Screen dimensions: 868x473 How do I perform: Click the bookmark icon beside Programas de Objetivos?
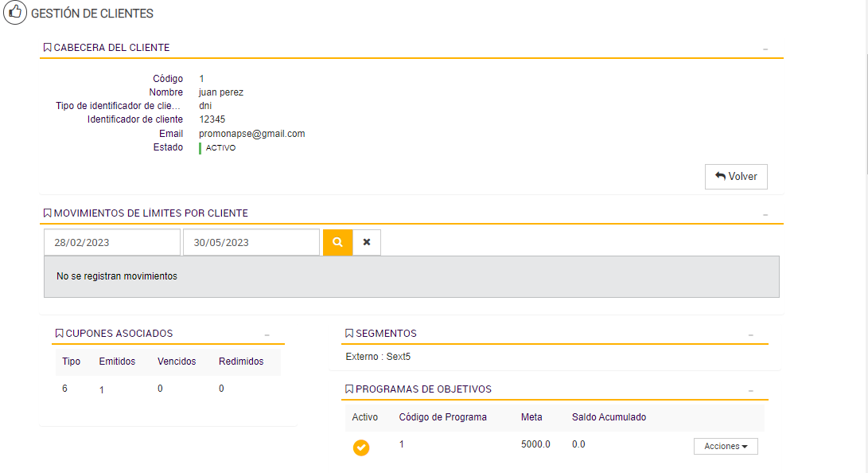[348, 389]
